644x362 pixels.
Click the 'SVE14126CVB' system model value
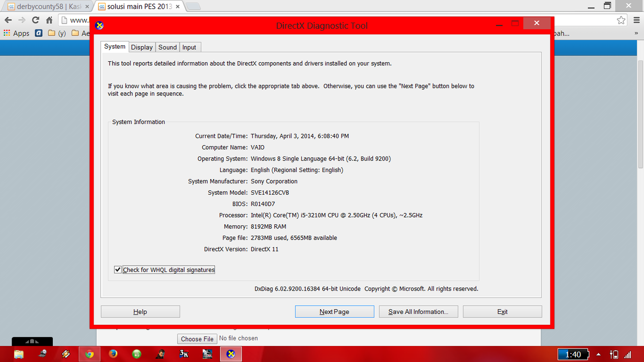click(270, 193)
